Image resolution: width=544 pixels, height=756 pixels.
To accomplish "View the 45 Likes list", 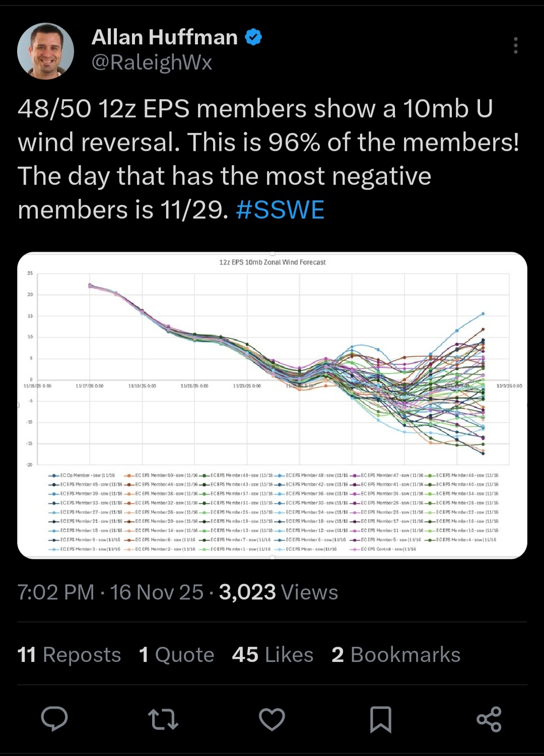I will point(273,655).
